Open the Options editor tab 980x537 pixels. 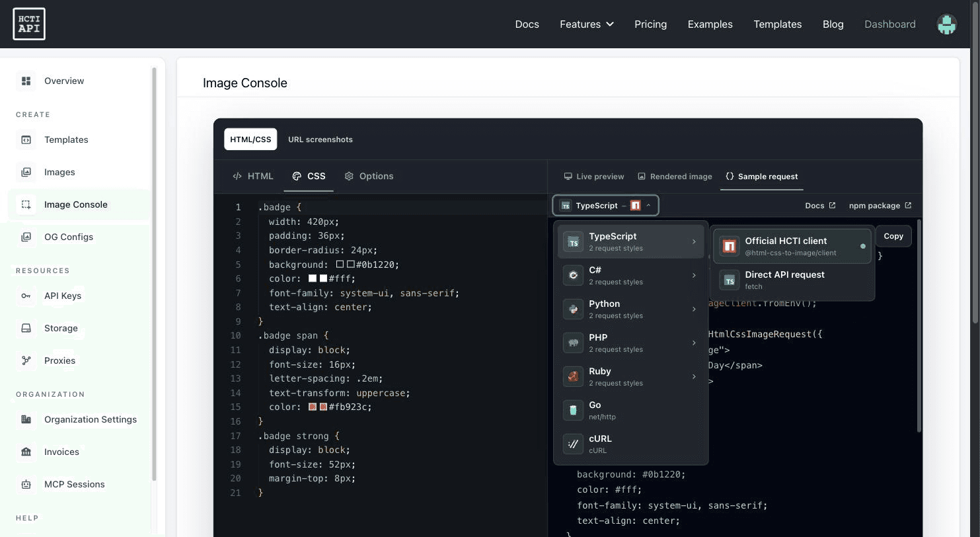pos(369,176)
